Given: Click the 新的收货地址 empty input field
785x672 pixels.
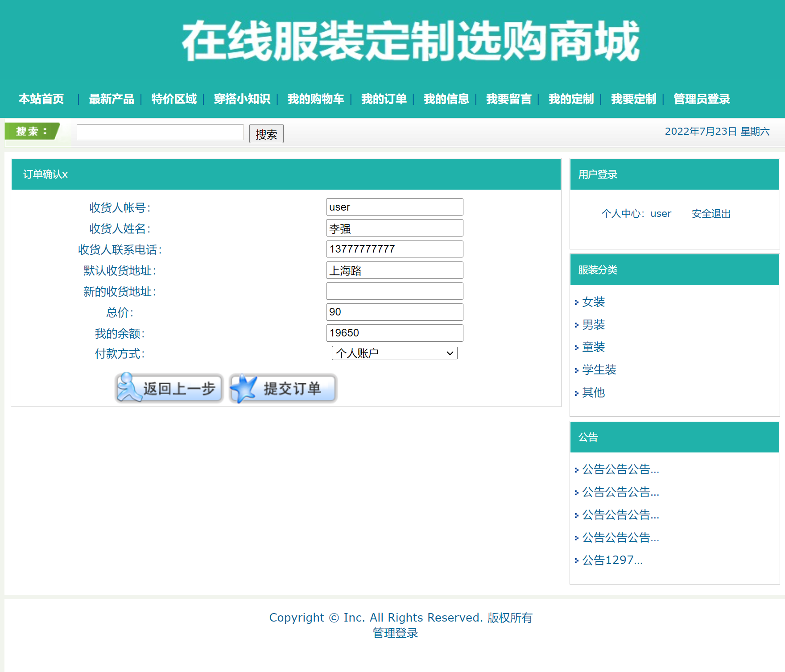Looking at the screenshot, I should click(x=394, y=291).
